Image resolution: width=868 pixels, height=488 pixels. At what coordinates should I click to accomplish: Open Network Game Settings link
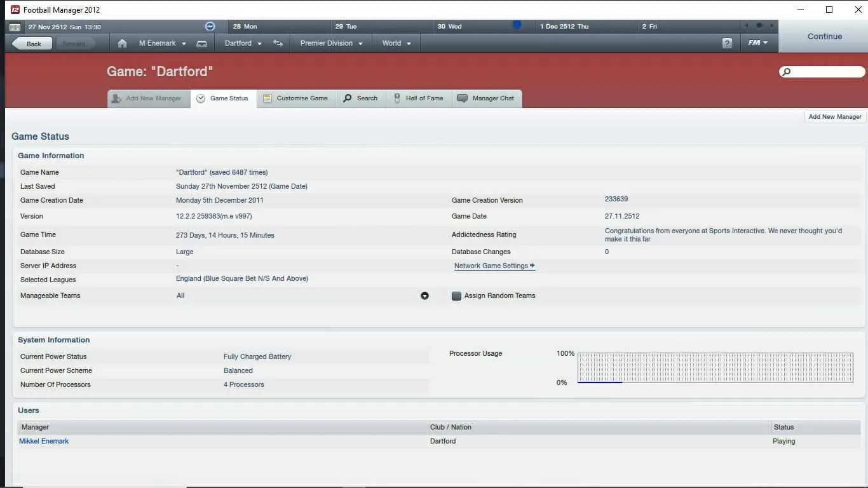coord(494,266)
